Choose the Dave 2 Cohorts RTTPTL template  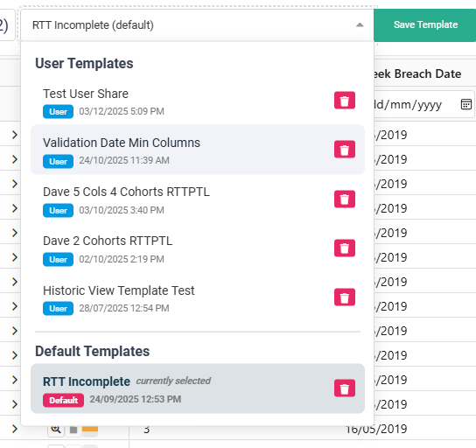coord(198,248)
